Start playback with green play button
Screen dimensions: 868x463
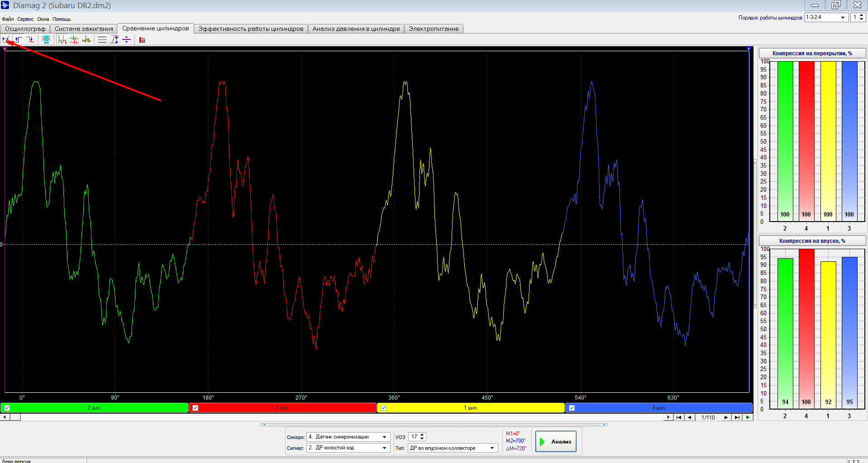(x=748, y=417)
